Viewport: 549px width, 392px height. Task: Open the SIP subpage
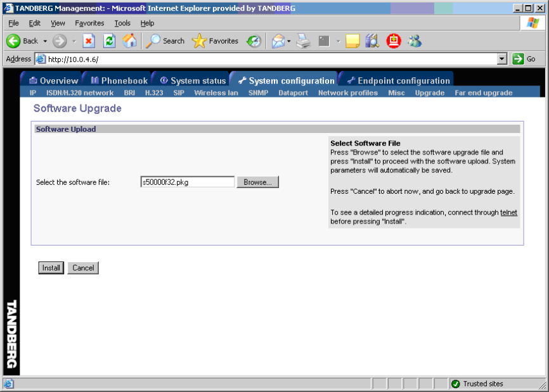[179, 92]
